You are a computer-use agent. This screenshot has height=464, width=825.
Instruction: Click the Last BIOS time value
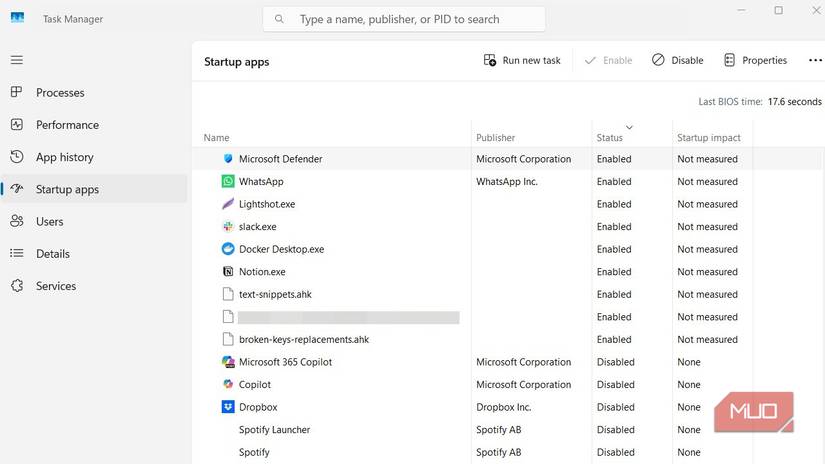tap(794, 102)
